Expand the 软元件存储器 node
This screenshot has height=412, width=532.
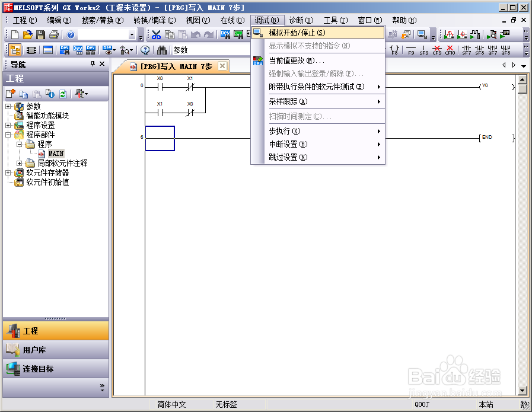pos(8,173)
